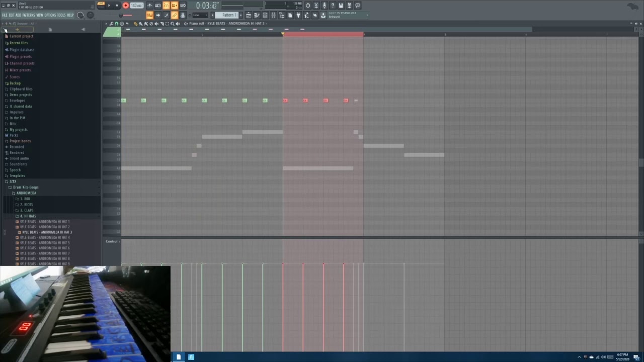Open the piano roll Stamp chord tool
The image size is (644, 362).
click(x=122, y=24)
